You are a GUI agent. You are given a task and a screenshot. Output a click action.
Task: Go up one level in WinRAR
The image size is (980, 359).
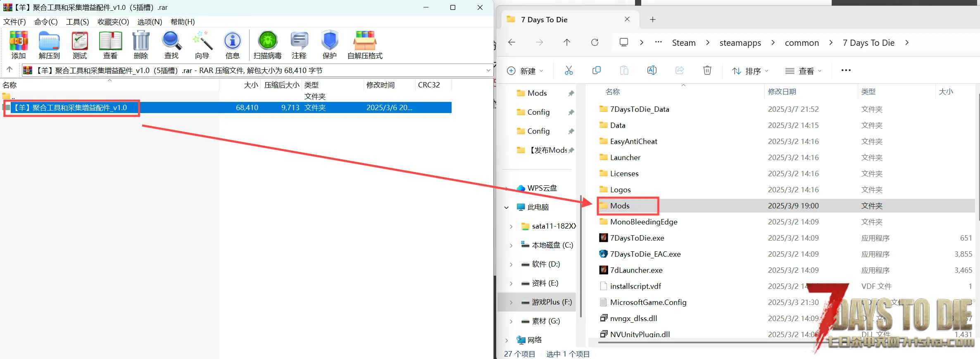coord(10,70)
